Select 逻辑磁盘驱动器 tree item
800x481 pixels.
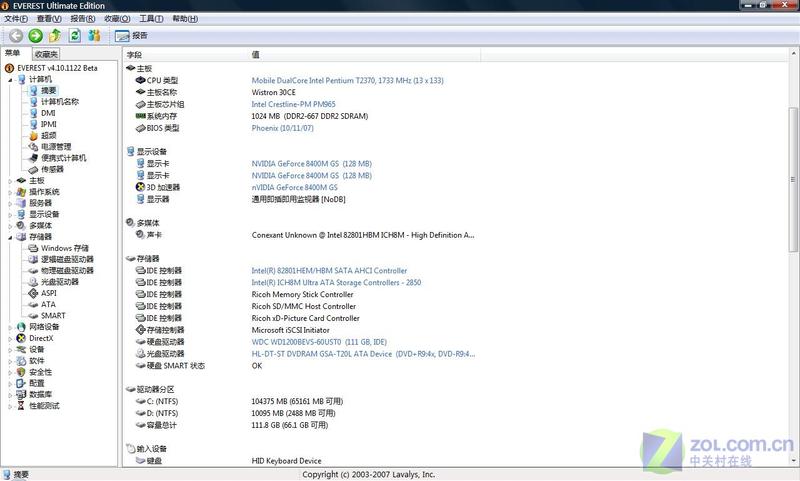tap(67, 259)
